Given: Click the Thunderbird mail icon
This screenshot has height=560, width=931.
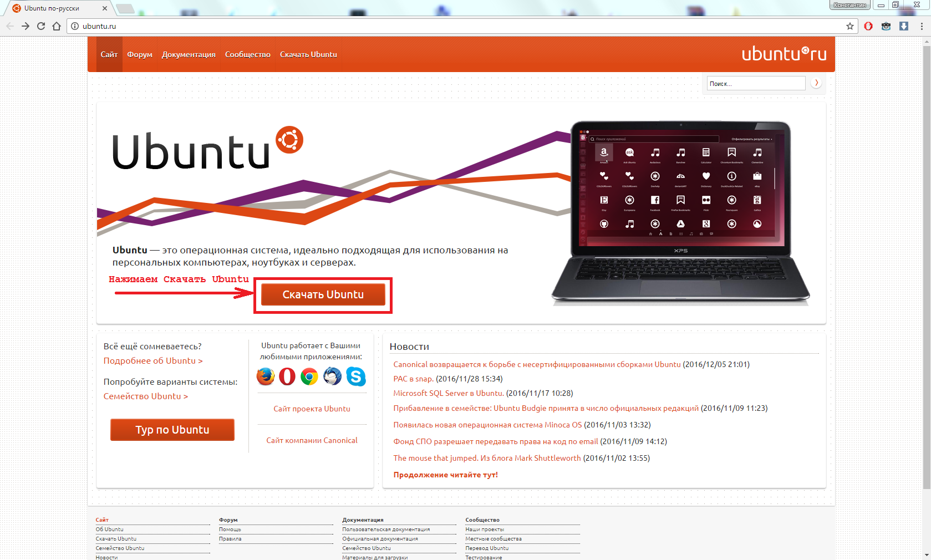Looking at the screenshot, I should point(333,376).
